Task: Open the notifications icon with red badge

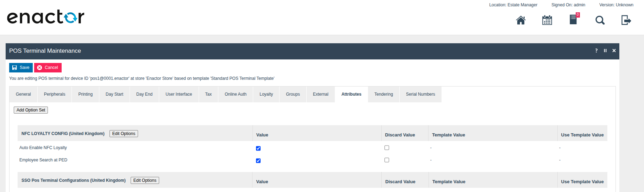Action: tap(574, 19)
